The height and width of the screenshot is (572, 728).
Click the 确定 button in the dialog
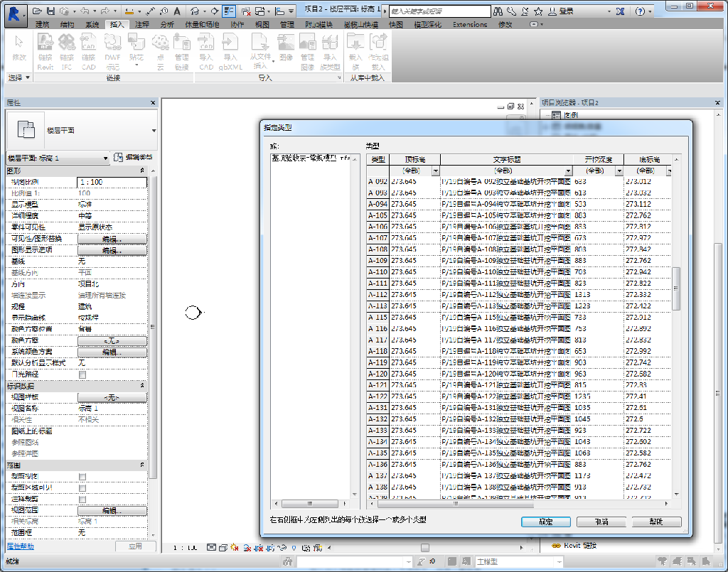545,522
